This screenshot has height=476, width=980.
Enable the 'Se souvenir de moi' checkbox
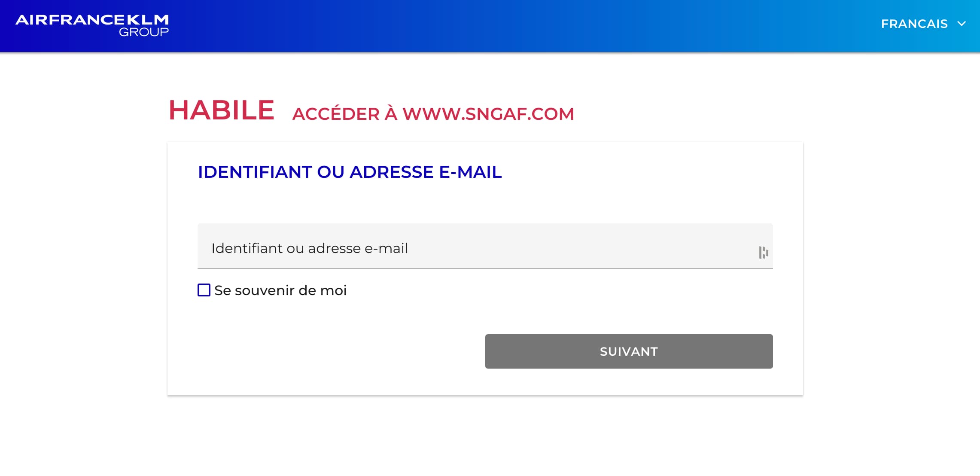(x=204, y=290)
